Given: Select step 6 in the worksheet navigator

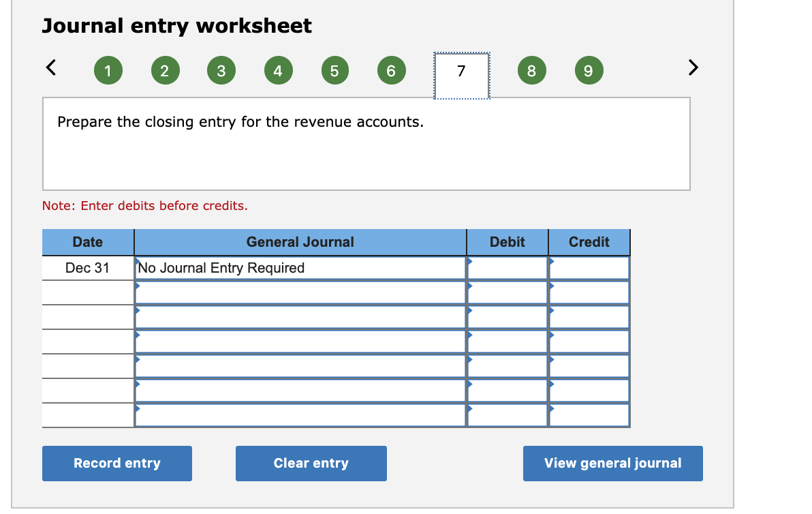Looking at the screenshot, I should (x=391, y=70).
